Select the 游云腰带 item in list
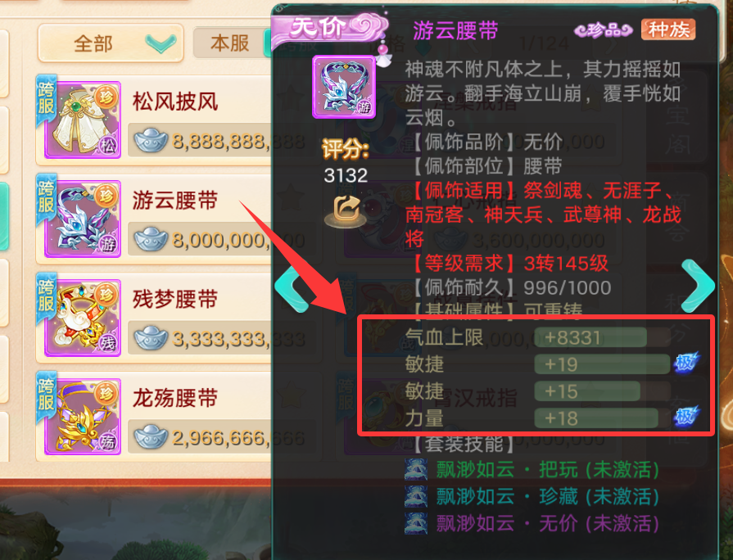The width and height of the screenshot is (733, 560). click(154, 219)
